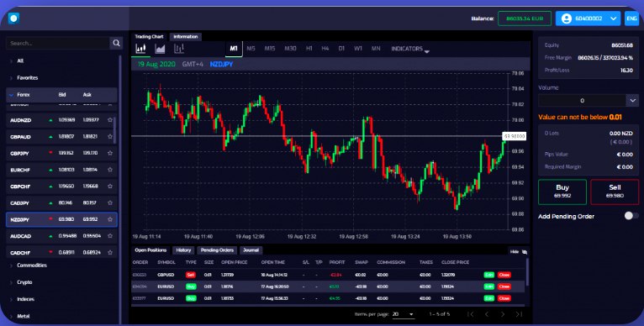Select the M15 timeframe
The image size is (644, 326).
(269, 49)
